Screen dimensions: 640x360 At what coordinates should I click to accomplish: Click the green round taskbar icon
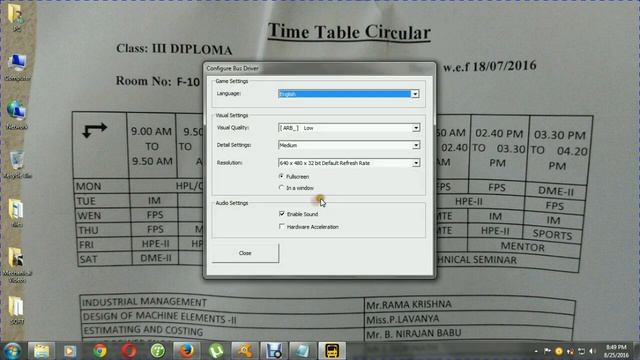(x=158, y=351)
